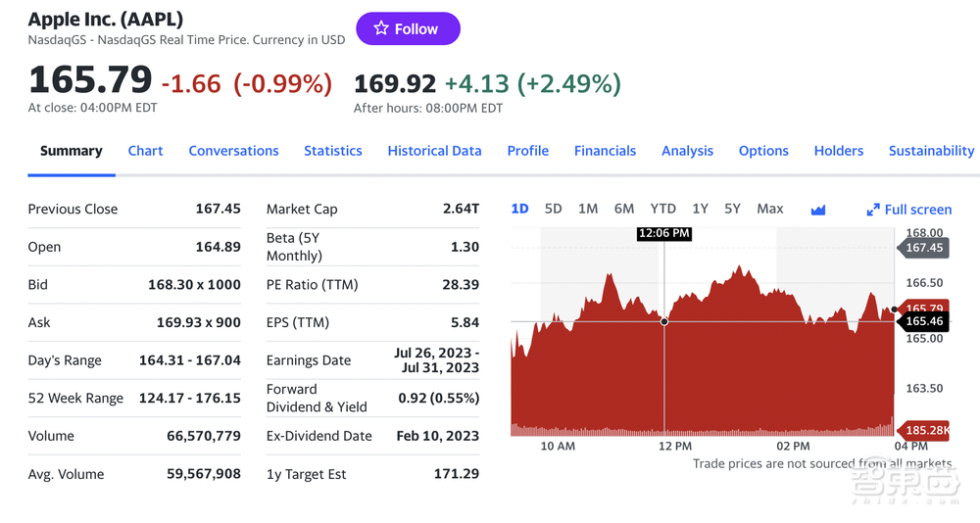Open the chart type mountain icon
The image size is (980, 523).
[x=818, y=210]
